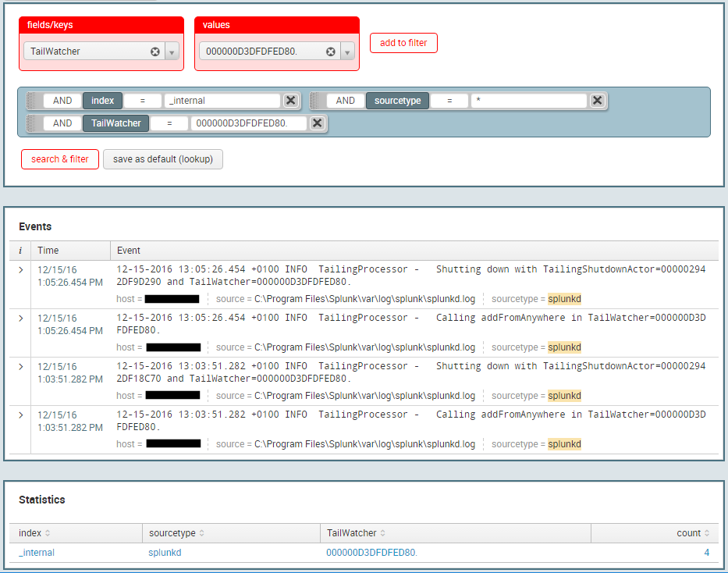Click redacted host value of first event
The width and height of the screenshot is (728, 573).
pyautogui.click(x=172, y=299)
